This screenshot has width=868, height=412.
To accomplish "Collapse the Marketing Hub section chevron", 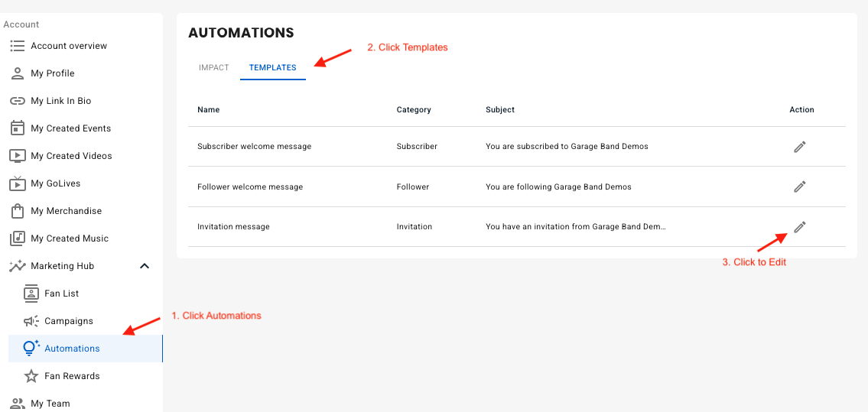I will [x=144, y=266].
